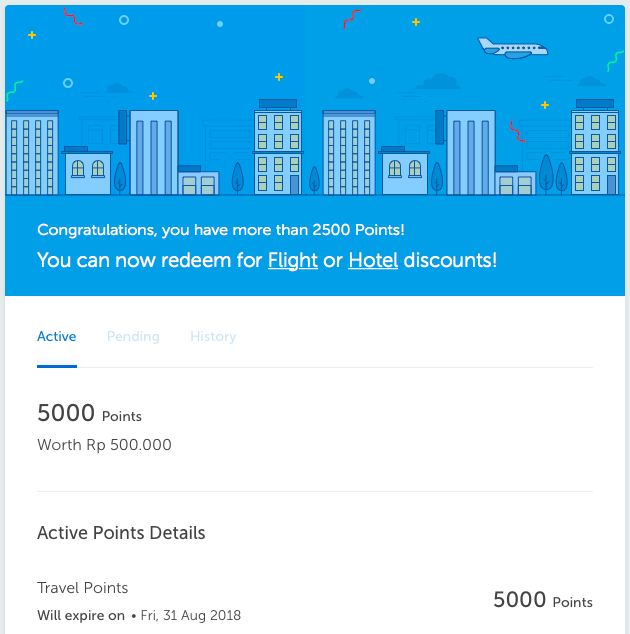Click the 5000 Points amount beside Travel Points
The height and width of the screenshot is (634, 630).
click(543, 601)
